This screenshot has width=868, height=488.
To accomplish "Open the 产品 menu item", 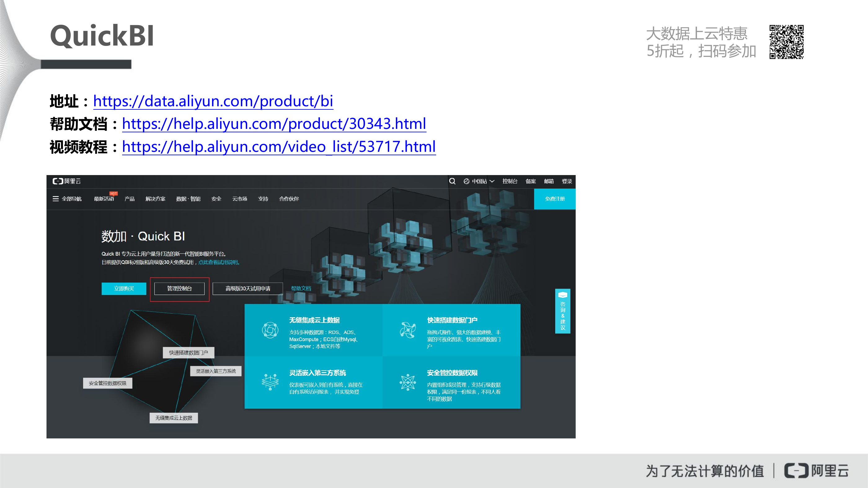I will [129, 199].
